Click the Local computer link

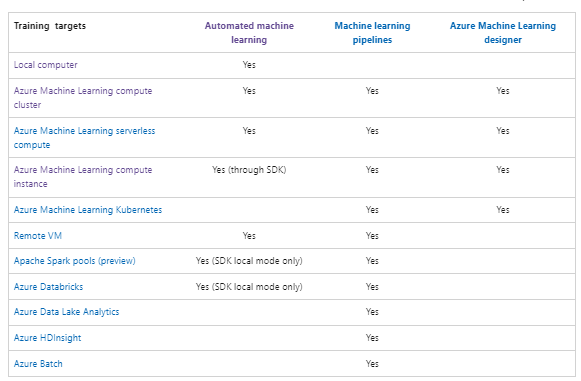(46, 65)
